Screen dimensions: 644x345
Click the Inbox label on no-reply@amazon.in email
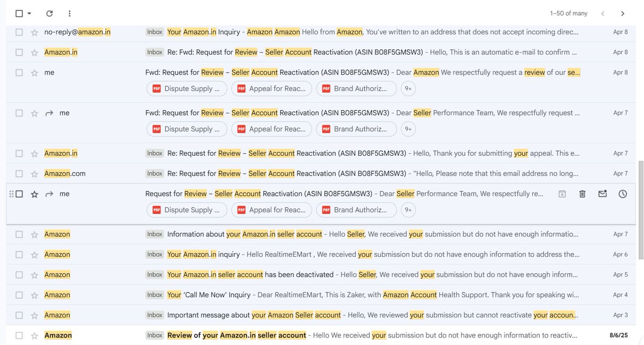(x=155, y=32)
